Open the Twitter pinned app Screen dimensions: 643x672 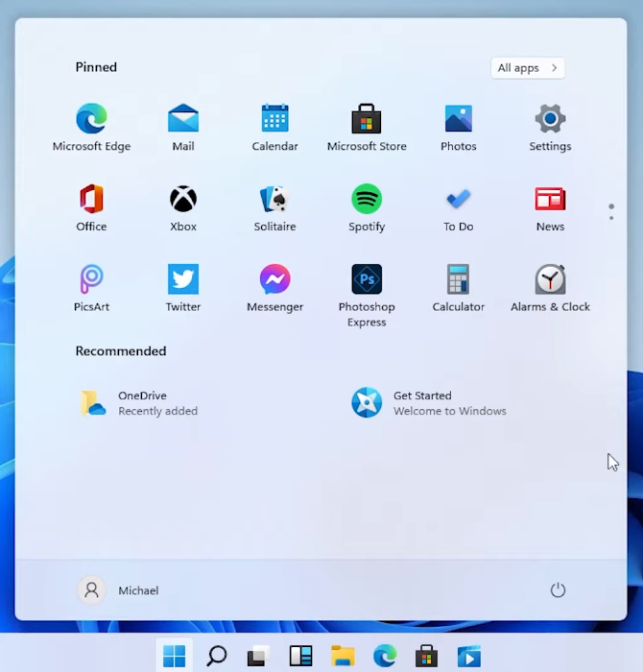pyautogui.click(x=183, y=288)
